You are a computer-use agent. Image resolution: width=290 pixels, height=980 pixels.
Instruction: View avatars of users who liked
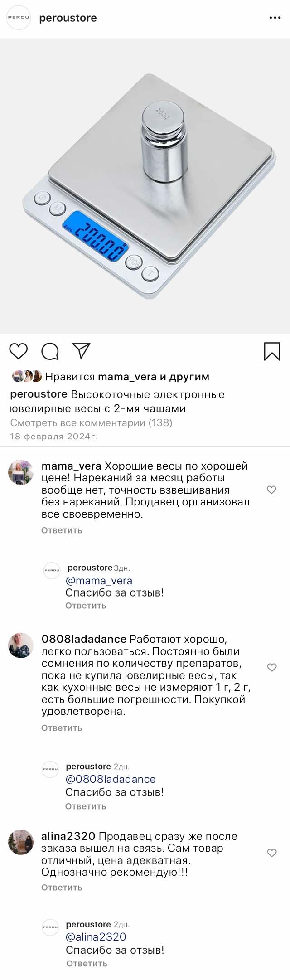click(27, 376)
